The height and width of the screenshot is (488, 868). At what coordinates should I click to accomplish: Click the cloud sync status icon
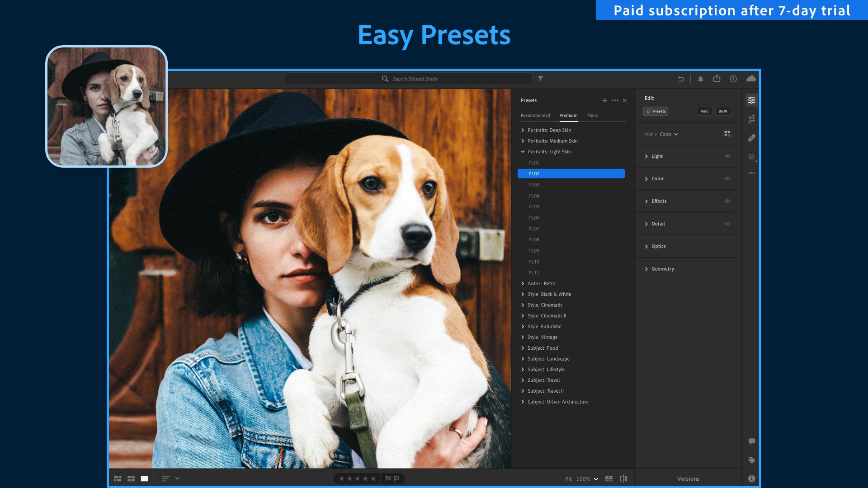[751, 79]
